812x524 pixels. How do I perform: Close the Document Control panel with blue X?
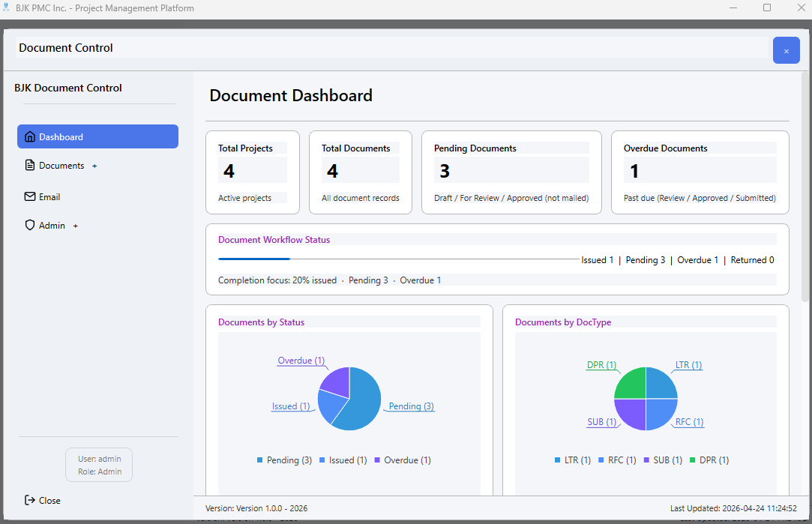[x=786, y=51]
